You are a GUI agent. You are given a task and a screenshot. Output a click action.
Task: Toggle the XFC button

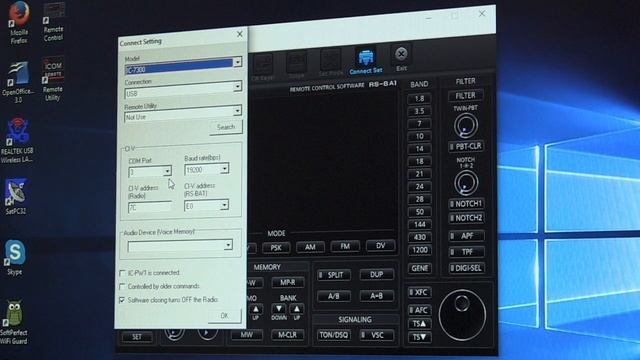tap(419, 292)
